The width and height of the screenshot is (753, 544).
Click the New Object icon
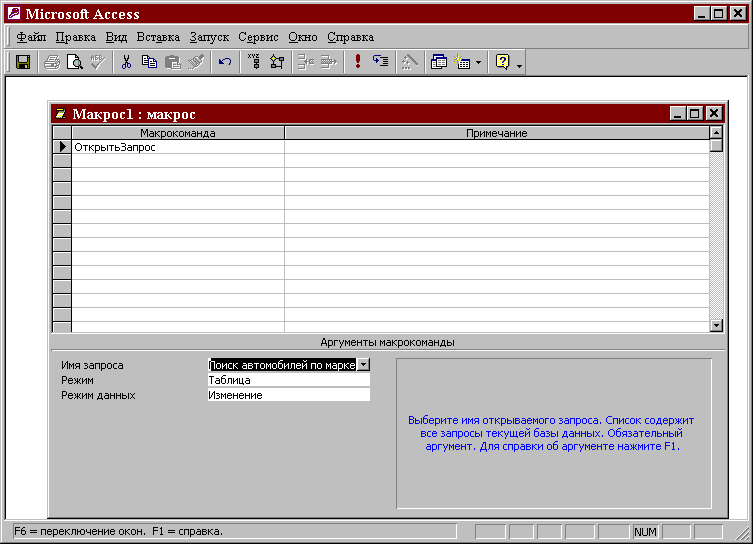point(462,62)
